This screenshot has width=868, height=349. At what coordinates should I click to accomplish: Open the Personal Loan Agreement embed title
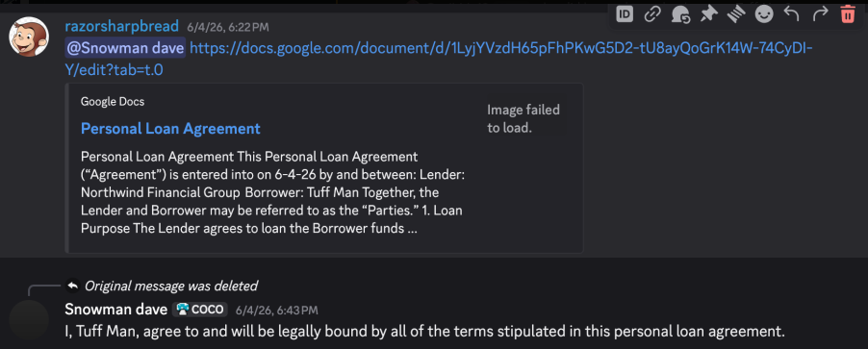pyautogui.click(x=170, y=129)
